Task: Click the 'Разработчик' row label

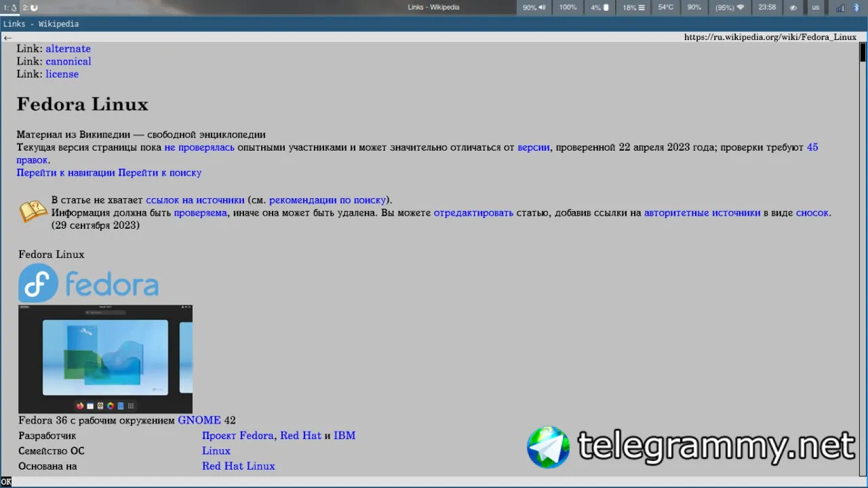Action: pos(47,436)
